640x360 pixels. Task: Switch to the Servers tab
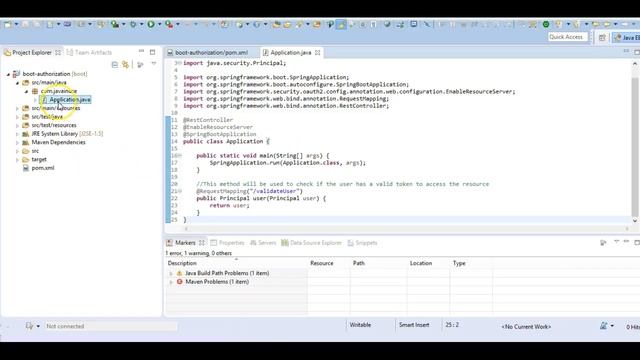pos(263,243)
